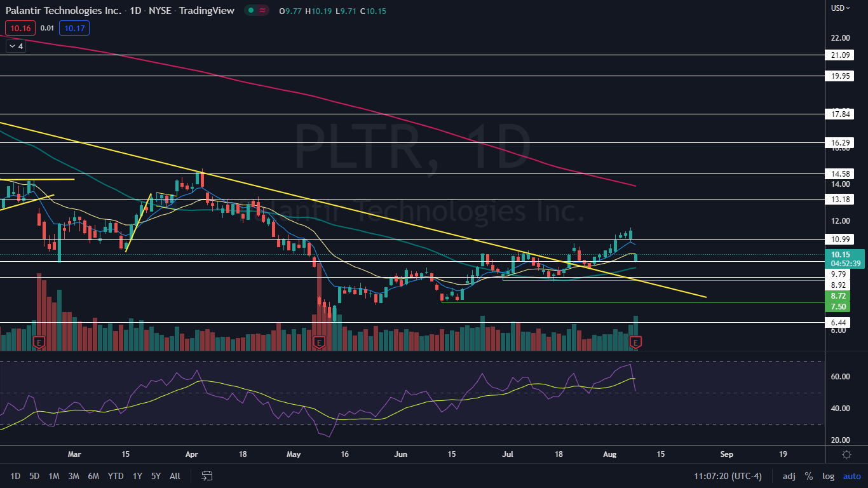This screenshot has height=488, width=868.
Task: Toggle log scale mode
Action: coord(829,476)
